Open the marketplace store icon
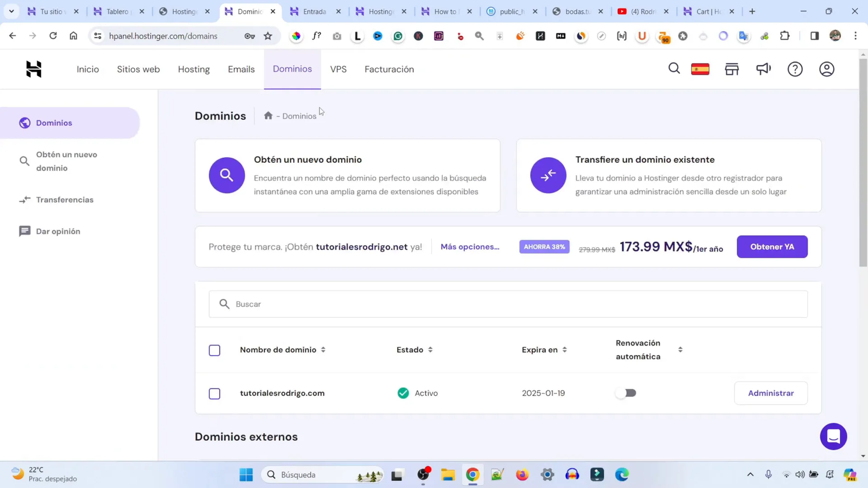 coord(732,69)
